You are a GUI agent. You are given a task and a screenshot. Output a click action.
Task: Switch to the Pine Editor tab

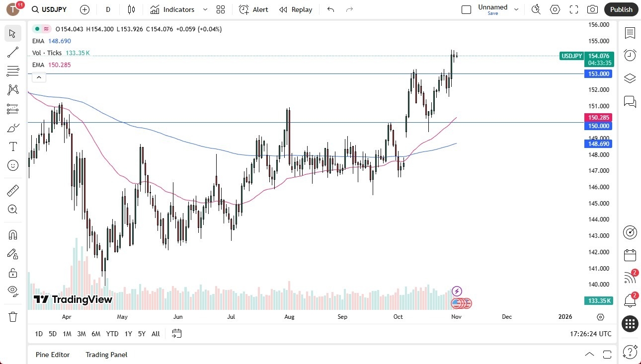pos(53,354)
